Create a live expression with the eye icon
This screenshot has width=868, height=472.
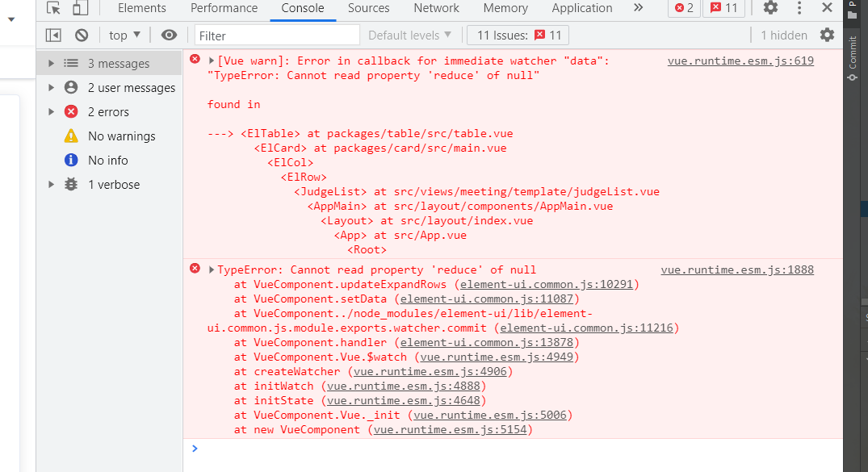click(168, 35)
